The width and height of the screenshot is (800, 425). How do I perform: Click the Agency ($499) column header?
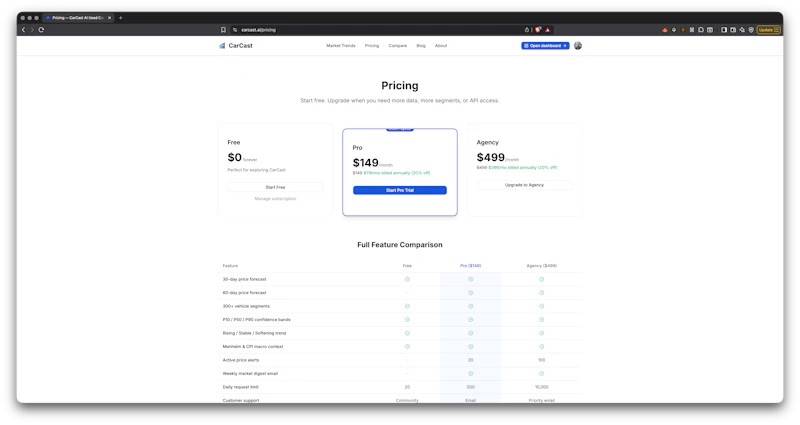[541, 266]
